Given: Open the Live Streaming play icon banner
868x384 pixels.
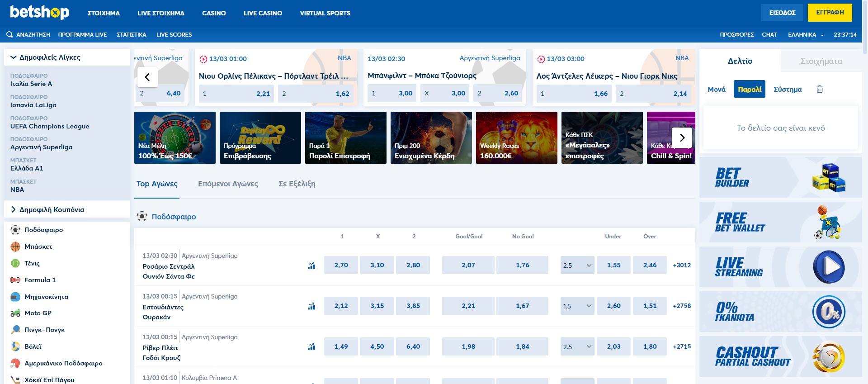Looking at the screenshot, I should (x=781, y=267).
